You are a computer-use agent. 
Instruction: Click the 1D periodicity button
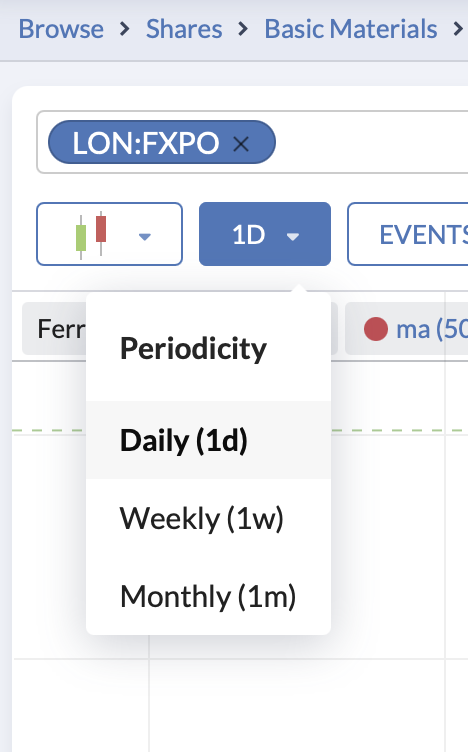coord(265,234)
